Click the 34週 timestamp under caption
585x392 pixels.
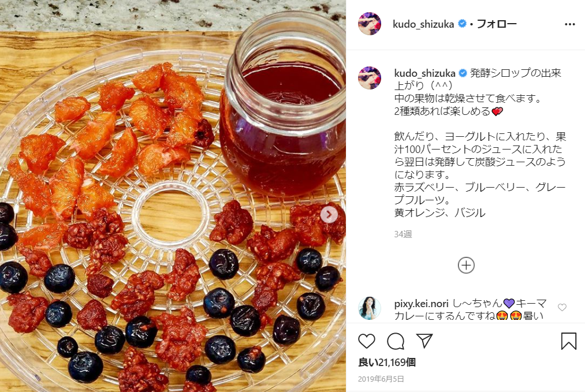(x=403, y=234)
